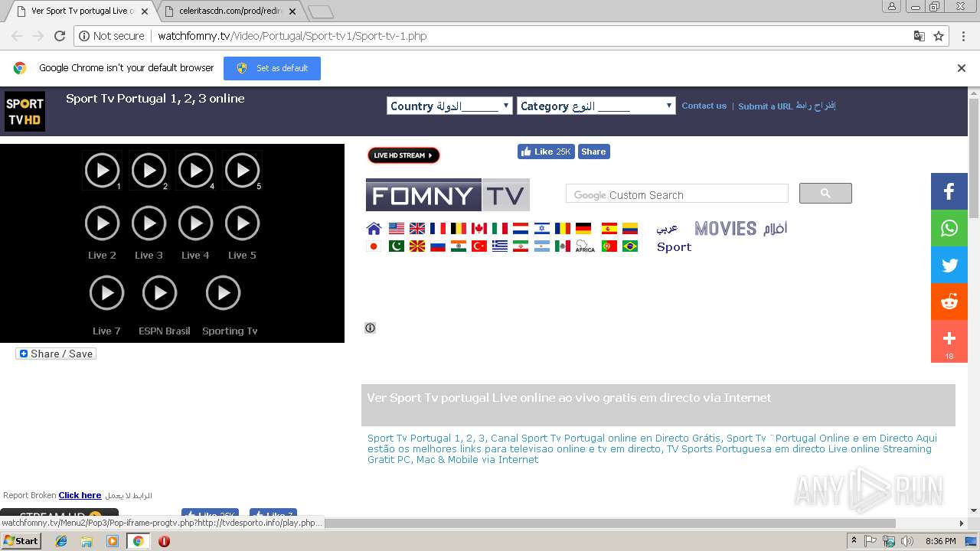Select the Portugal flag
980x551 pixels.
(609, 246)
